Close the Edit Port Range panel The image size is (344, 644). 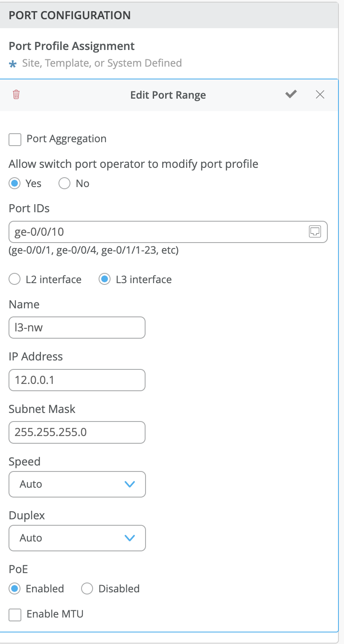[320, 94]
